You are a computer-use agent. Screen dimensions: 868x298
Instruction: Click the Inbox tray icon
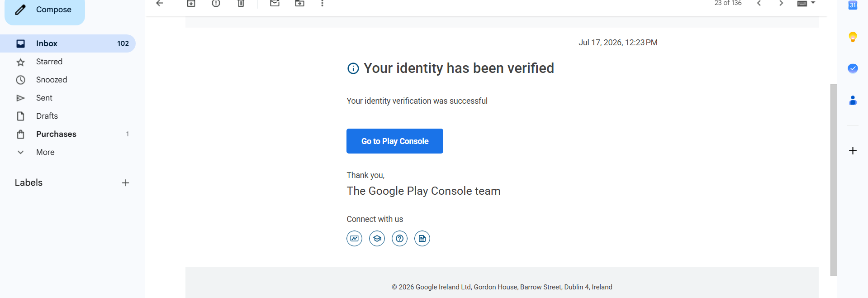coord(20,43)
